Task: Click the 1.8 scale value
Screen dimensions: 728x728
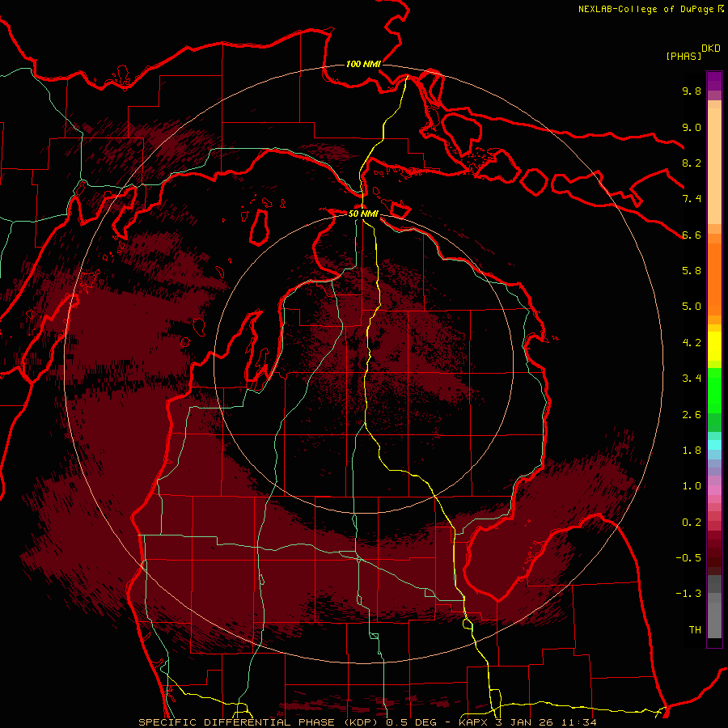Action: [692, 451]
